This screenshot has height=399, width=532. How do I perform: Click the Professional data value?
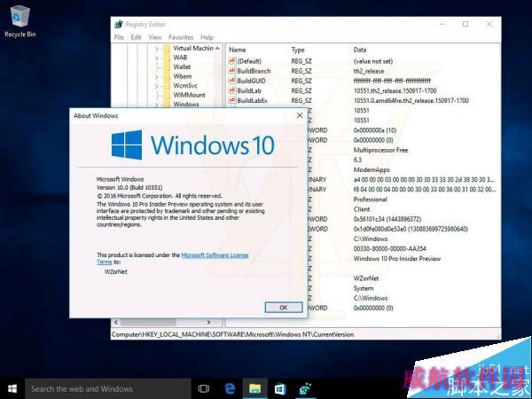coord(370,199)
